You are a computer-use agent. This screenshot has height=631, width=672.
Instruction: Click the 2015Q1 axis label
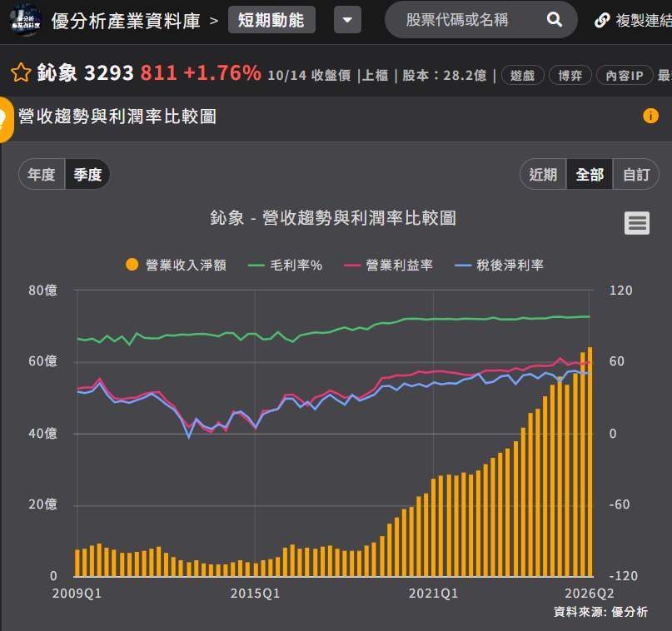[255, 594]
